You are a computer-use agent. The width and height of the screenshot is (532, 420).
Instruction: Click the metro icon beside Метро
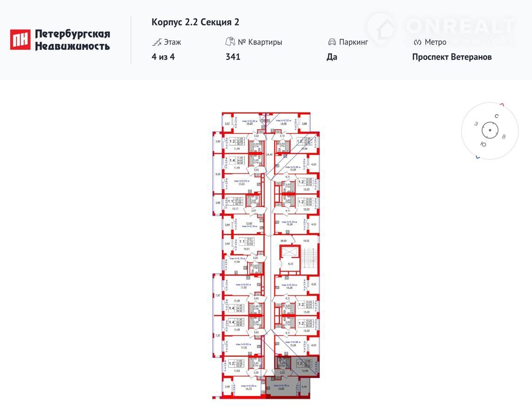[417, 42]
